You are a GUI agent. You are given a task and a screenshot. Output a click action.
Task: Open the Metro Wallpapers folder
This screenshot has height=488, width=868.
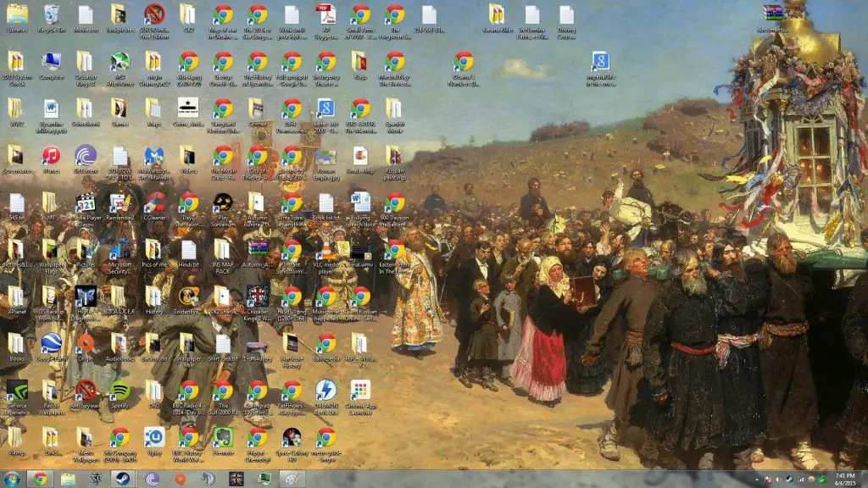pos(86,445)
